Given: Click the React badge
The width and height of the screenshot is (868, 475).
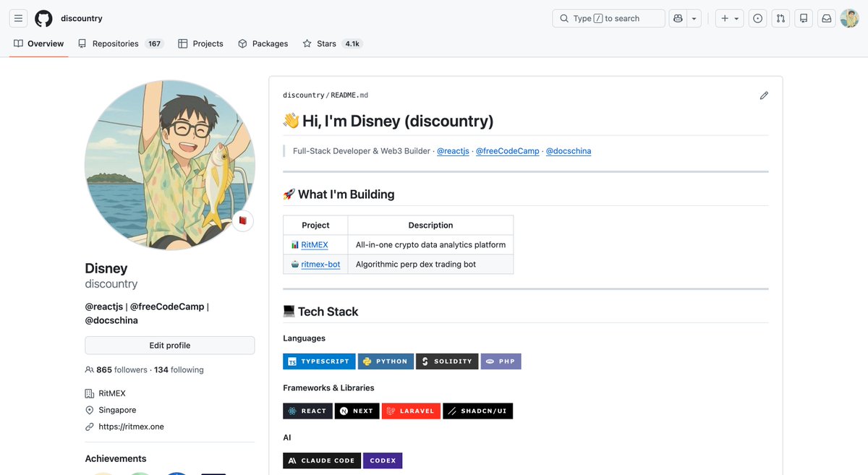Looking at the screenshot, I should point(307,411).
